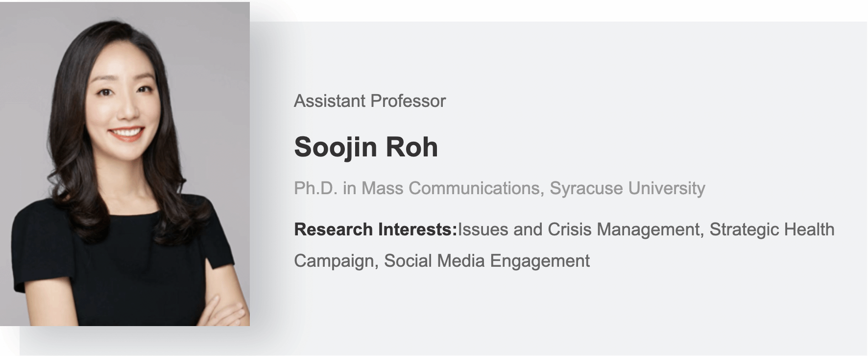Select the "Strategic Health" interest text
This screenshot has height=356, width=868.
(x=772, y=229)
